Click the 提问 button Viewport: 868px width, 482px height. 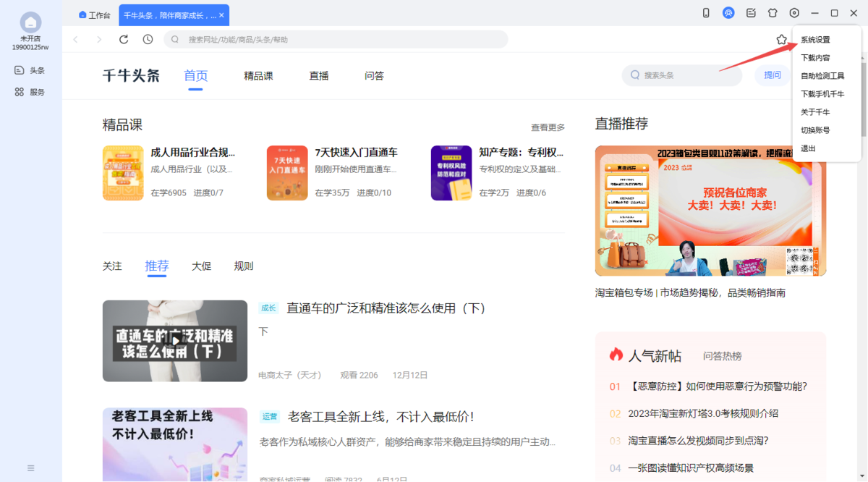773,75
